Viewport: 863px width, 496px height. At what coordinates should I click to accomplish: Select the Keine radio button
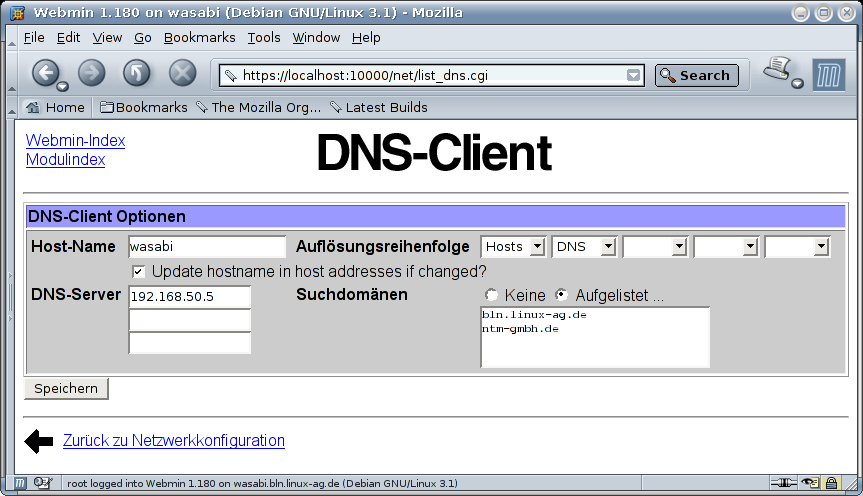[x=491, y=295]
